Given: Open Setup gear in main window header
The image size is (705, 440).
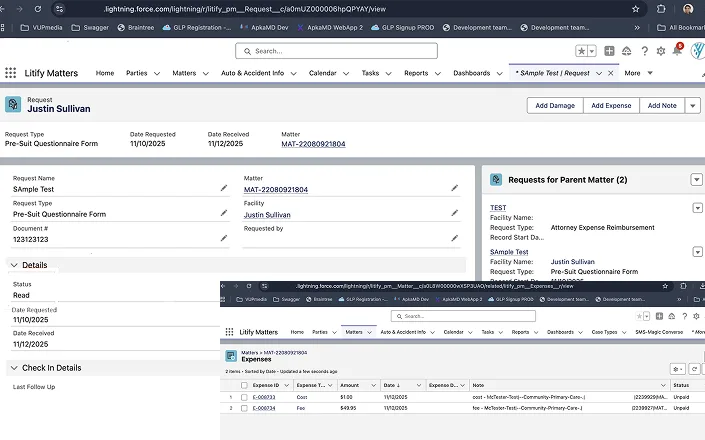Looking at the screenshot, I should (660, 51).
